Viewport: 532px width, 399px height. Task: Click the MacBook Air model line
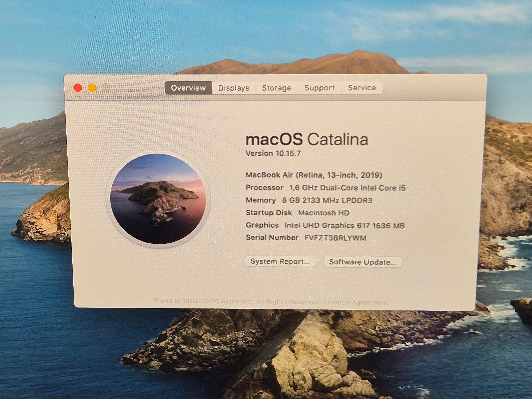(x=314, y=175)
